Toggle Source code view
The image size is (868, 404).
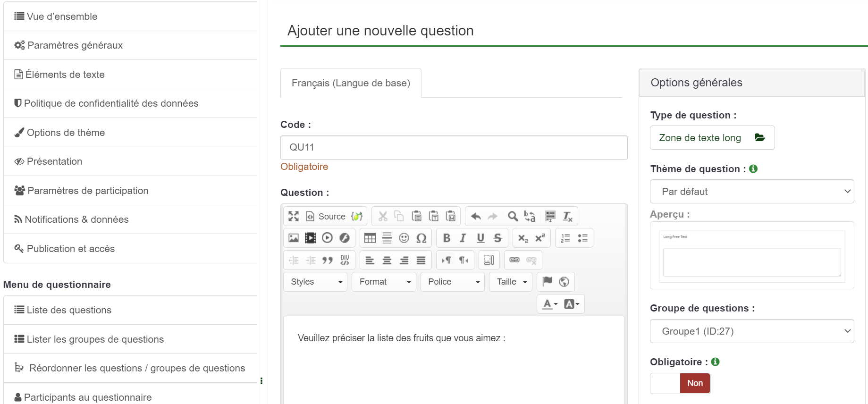tap(326, 216)
